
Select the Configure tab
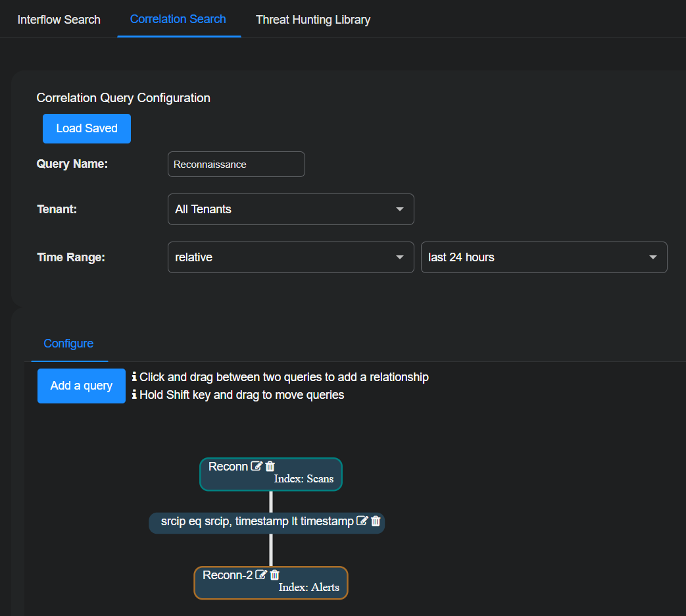click(68, 344)
